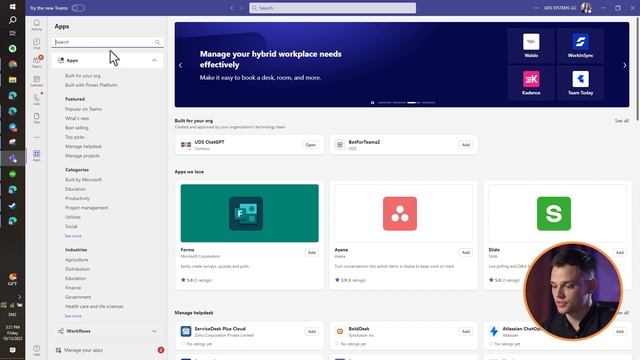Expand the Workflows section

107,331
